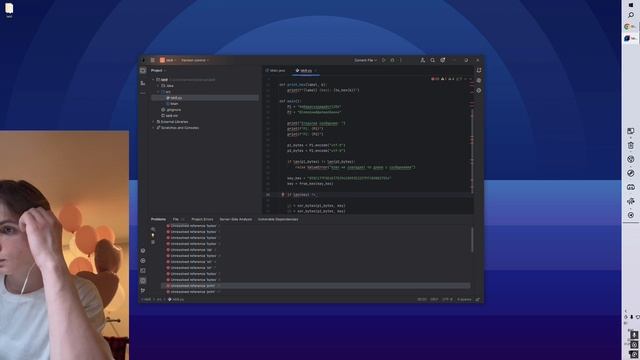Select test.iml in the project tree
The width and height of the screenshot is (640, 360).
(169, 116)
